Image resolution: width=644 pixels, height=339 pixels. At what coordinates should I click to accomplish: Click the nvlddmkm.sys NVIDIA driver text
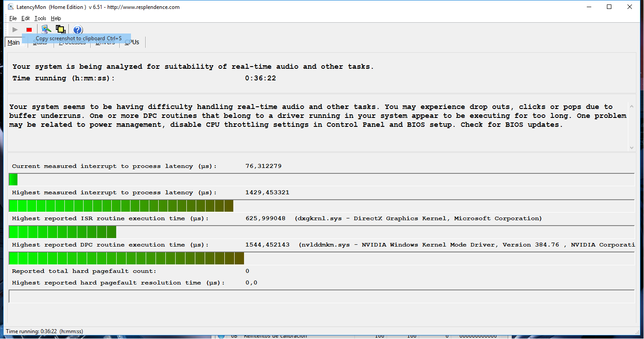[x=467, y=245]
